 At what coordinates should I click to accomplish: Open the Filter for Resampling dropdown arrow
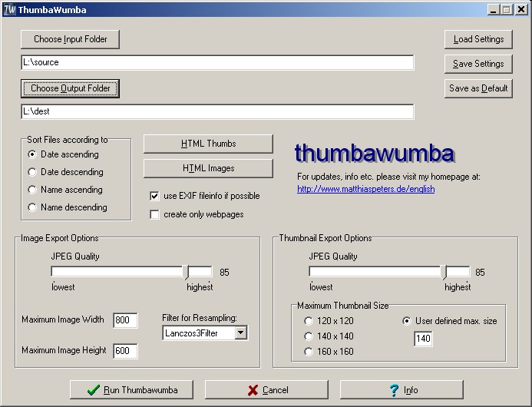(240, 333)
